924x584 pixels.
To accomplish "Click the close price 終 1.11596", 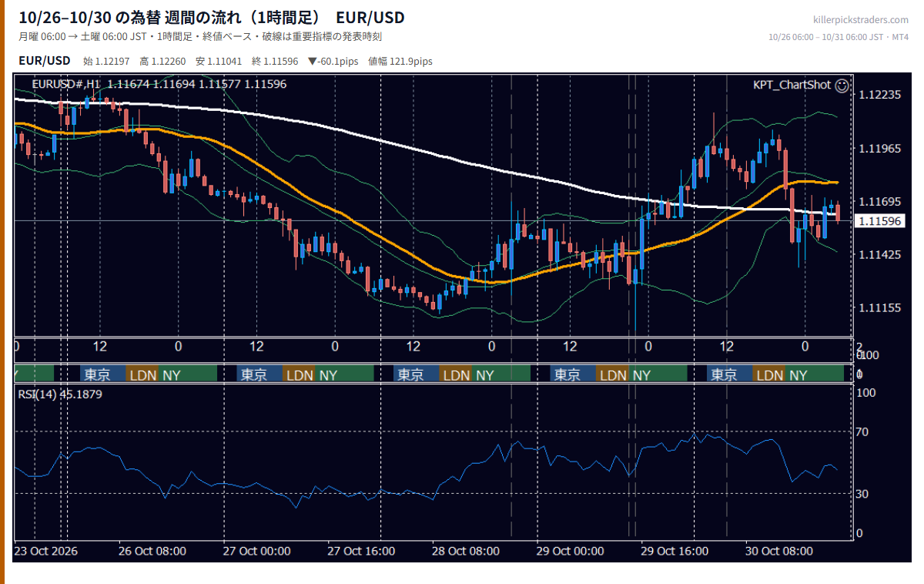I will pos(275,61).
